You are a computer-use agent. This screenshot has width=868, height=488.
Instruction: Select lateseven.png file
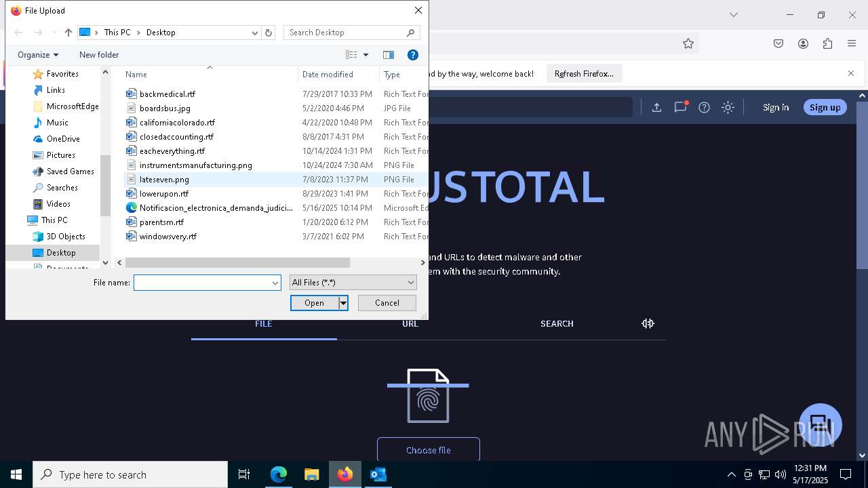164,180
